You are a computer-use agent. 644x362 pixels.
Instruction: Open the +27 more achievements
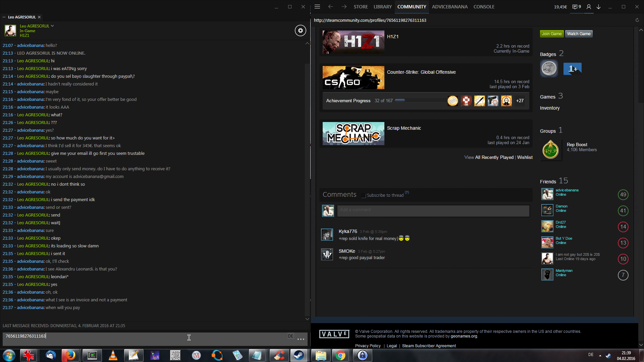pos(520,101)
